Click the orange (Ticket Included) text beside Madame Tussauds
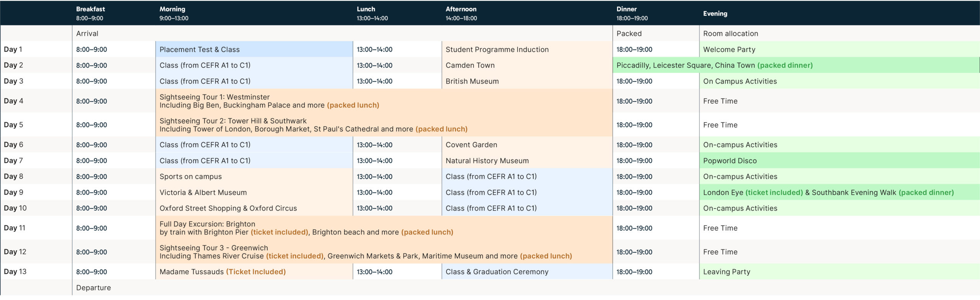The image size is (980, 300). click(x=256, y=272)
